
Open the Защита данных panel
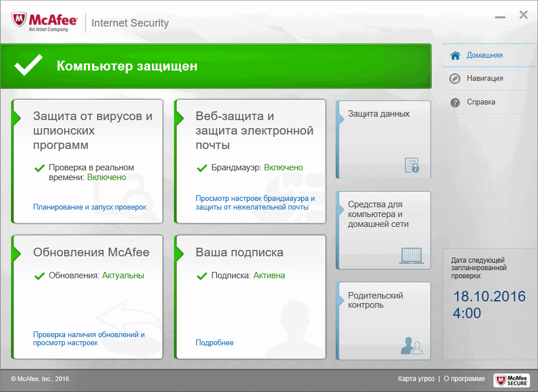pos(383,139)
